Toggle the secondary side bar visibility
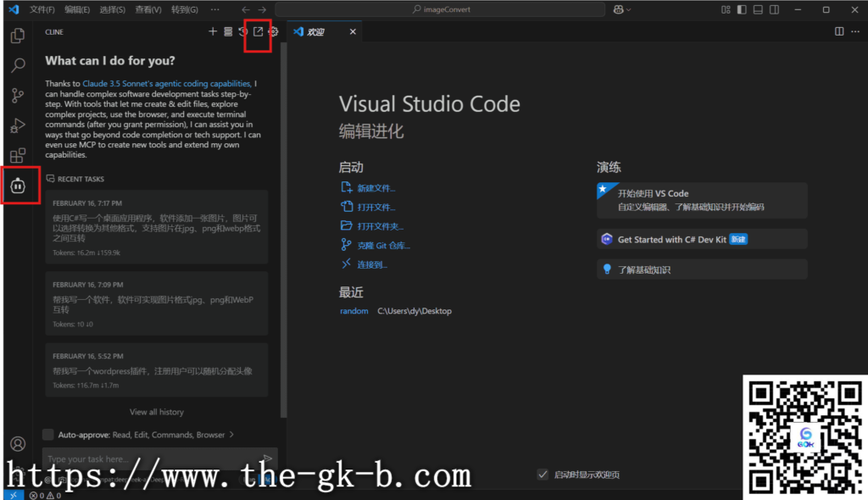 point(775,9)
